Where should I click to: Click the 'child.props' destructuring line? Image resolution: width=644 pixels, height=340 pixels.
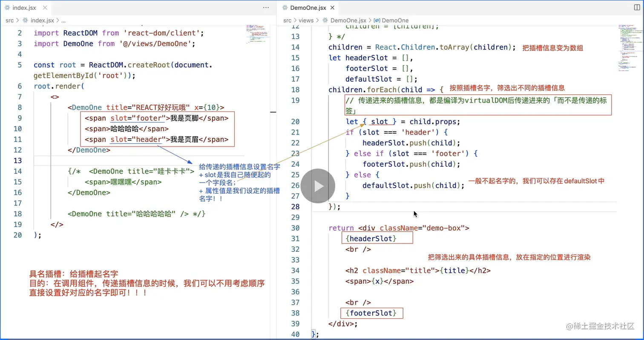point(403,121)
